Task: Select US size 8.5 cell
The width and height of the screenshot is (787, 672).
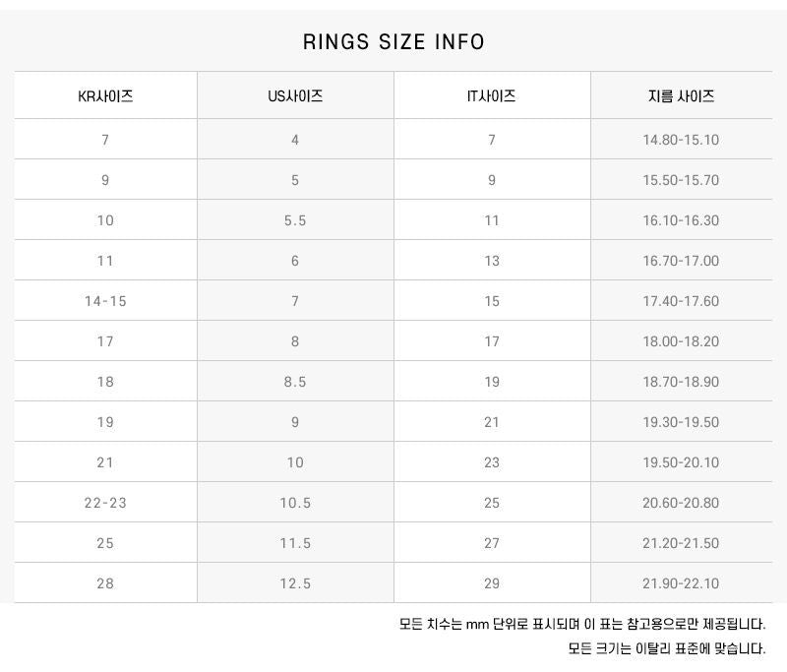Action: (295, 382)
